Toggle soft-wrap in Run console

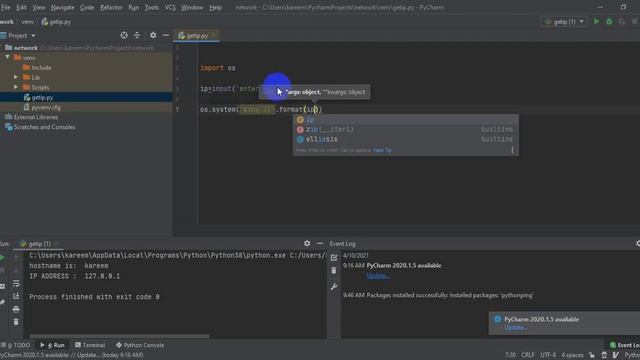(x=16, y=283)
